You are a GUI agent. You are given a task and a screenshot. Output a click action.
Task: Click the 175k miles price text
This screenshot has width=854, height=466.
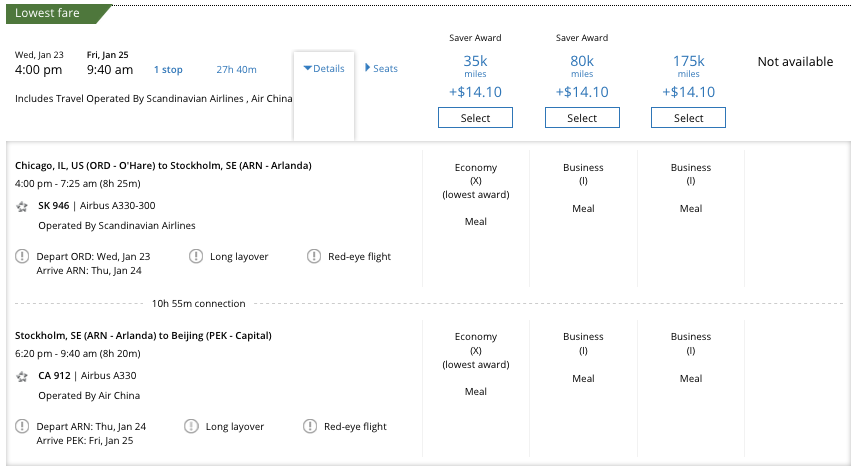pos(688,62)
